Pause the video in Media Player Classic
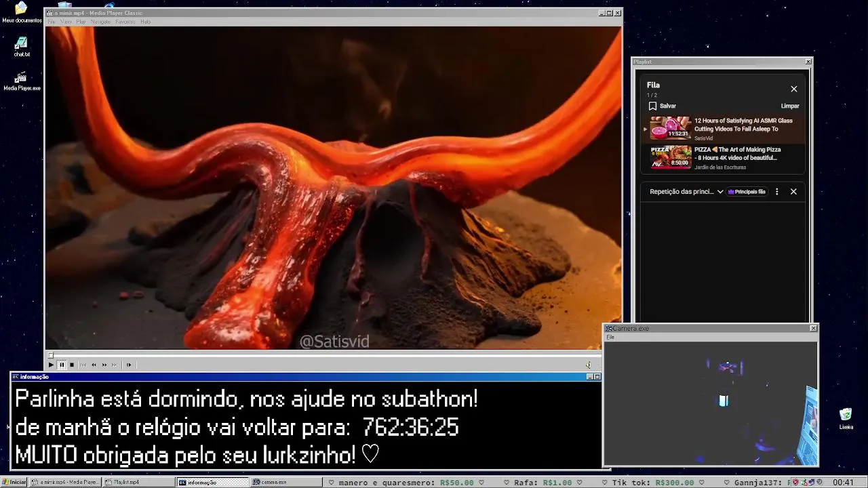The image size is (868, 488). [x=62, y=365]
